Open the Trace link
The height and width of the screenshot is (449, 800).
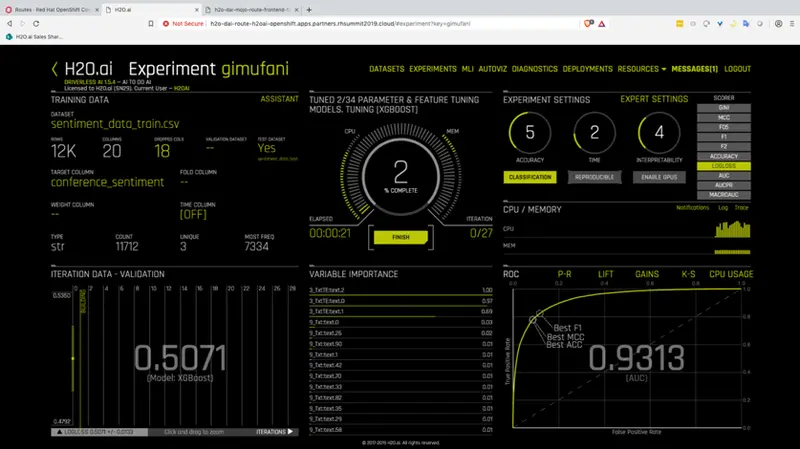click(741, 208)
